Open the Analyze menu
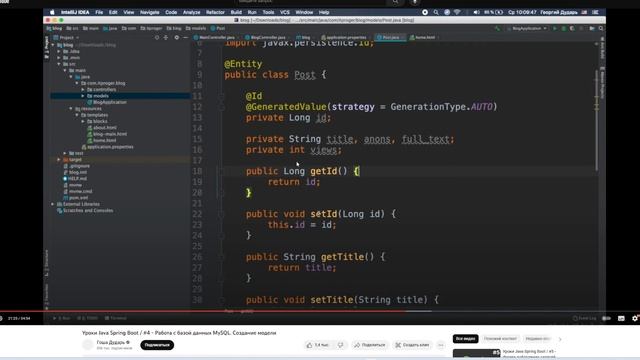 coord(191,12)
